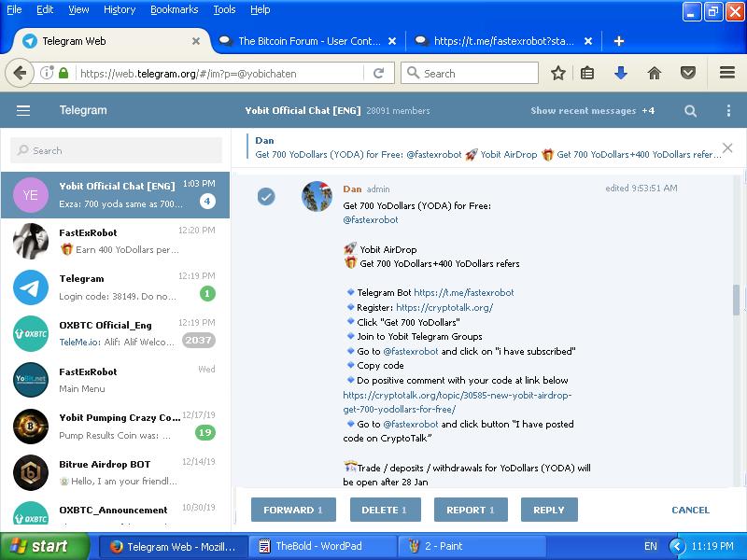This screenshot has height=560, width=747.
Task: Click the Yobit Official Chat [ENG] header title
Action: click(x=303, y=110)
